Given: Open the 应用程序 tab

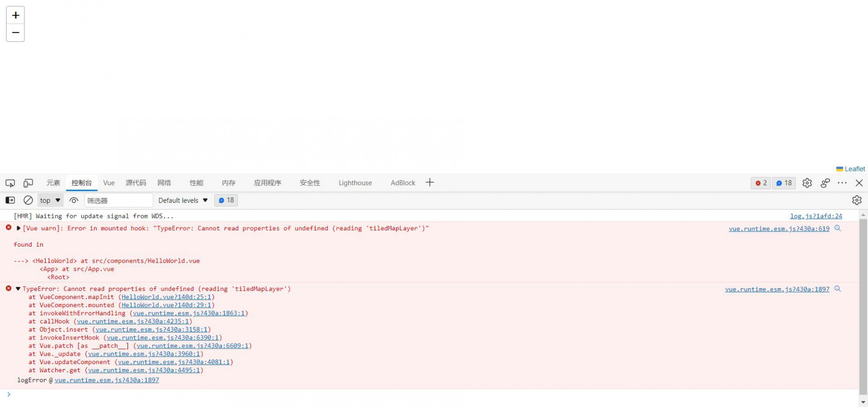Looking at the screenshot, I should tap(267, 183).
